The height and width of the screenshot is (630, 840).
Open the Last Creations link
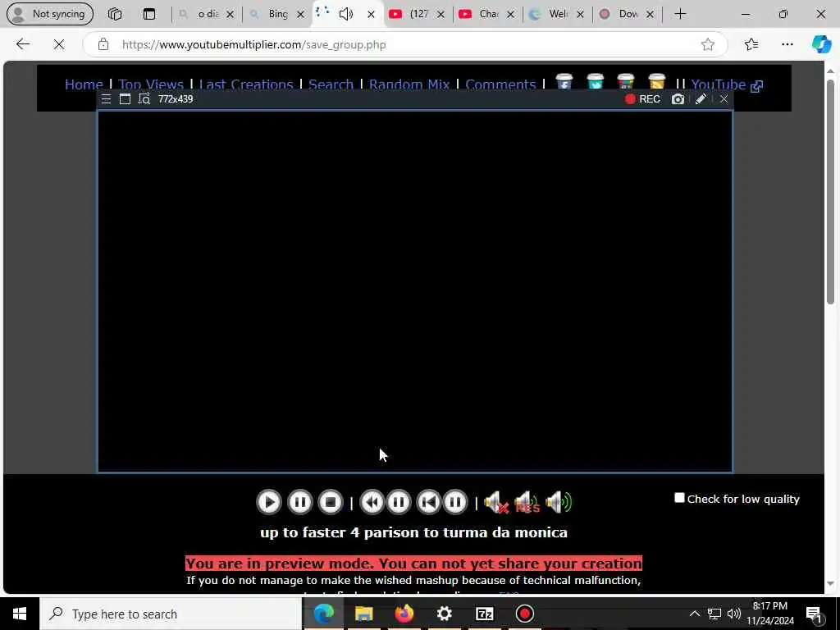click(246, 84)
